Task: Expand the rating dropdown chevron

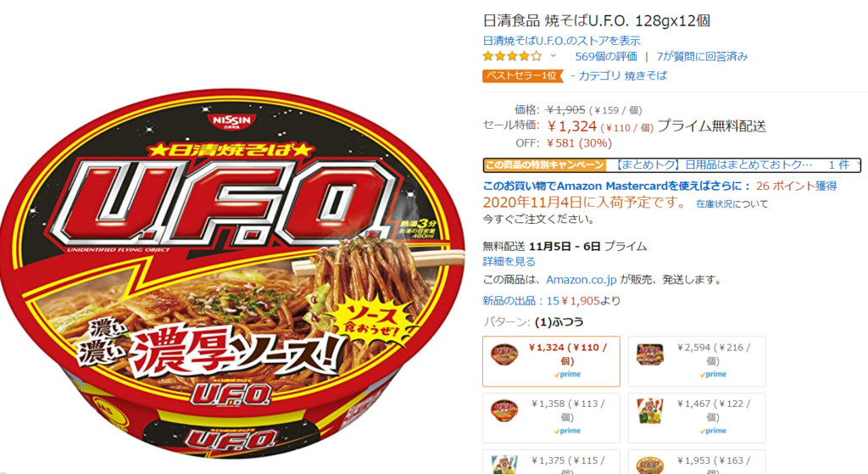Action: click(x=553, y=56)
